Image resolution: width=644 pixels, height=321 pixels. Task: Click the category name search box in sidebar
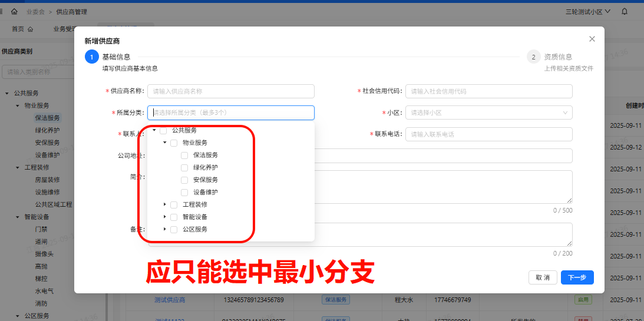coord(38,72)
